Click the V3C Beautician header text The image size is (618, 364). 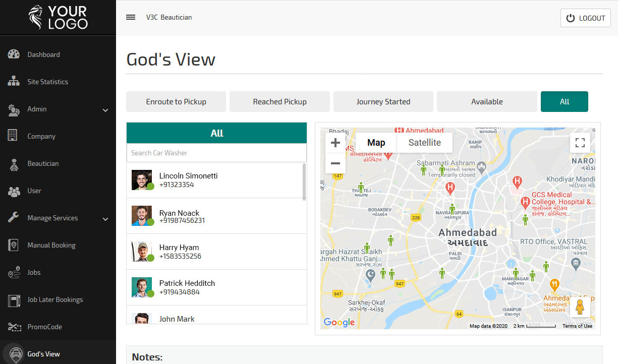click(169, 17)
